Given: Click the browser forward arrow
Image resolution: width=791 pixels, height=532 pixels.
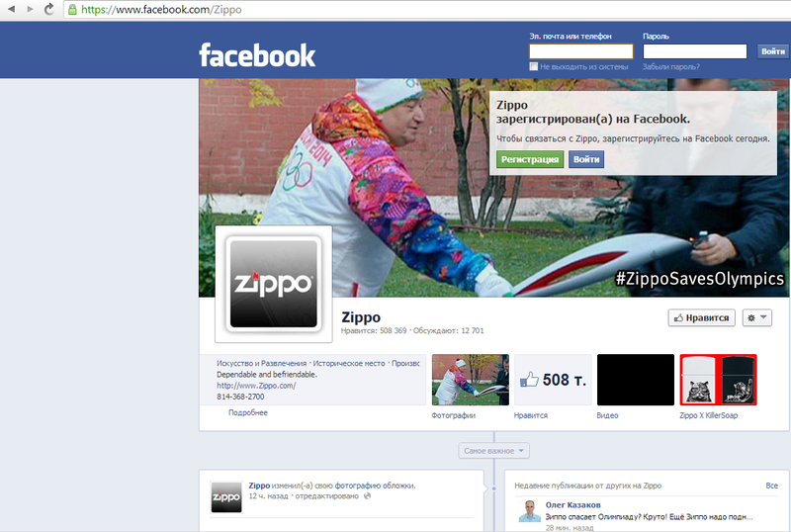Looking at the screenshot, I should point(29,9).
